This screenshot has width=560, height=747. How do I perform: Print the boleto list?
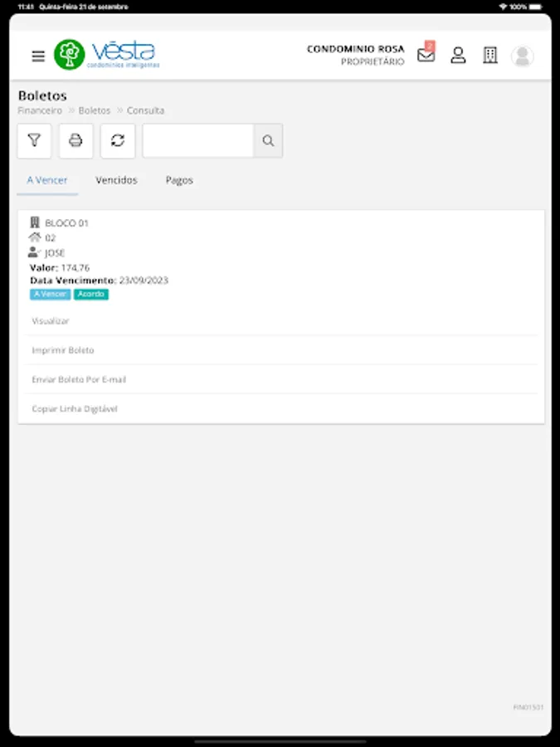pos(75,141)
